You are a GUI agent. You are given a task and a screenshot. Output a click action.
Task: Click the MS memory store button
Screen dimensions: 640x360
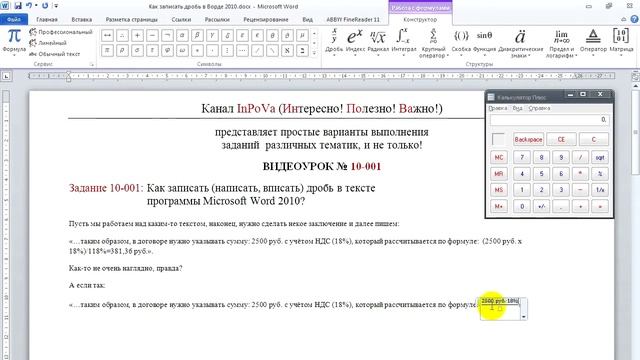(x=499, y=190)
